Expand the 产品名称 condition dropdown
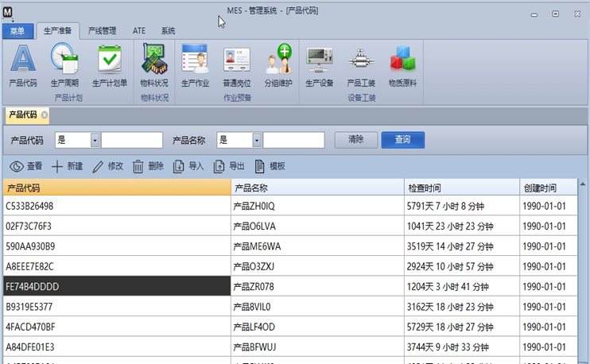This screenshot has height=364, width=590. pos(257,140)
